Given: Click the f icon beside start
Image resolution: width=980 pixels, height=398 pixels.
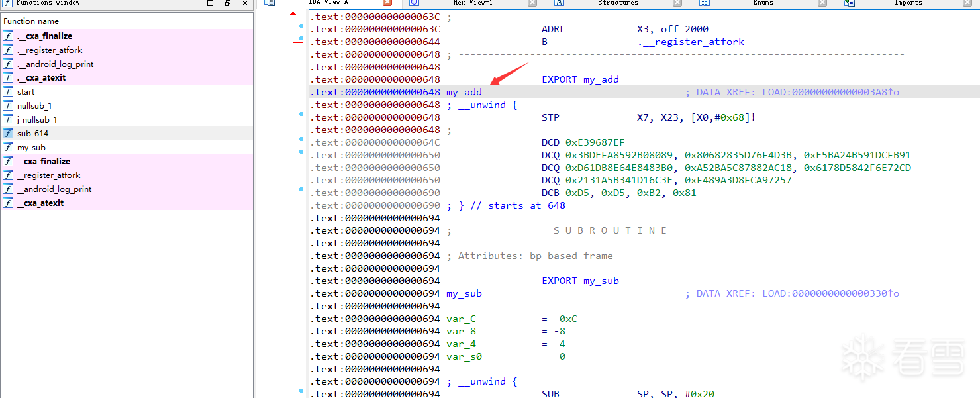Looking at the screenshot, I should tap(8, 91).
